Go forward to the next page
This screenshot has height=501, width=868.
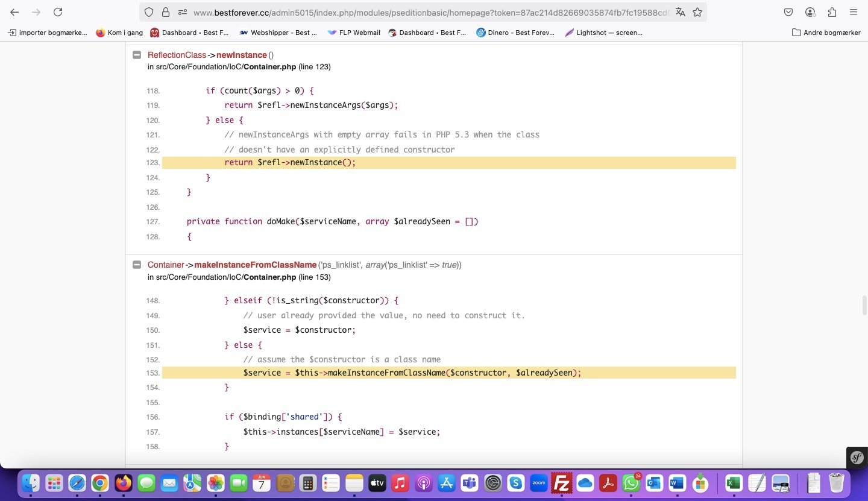click(36, 12)
